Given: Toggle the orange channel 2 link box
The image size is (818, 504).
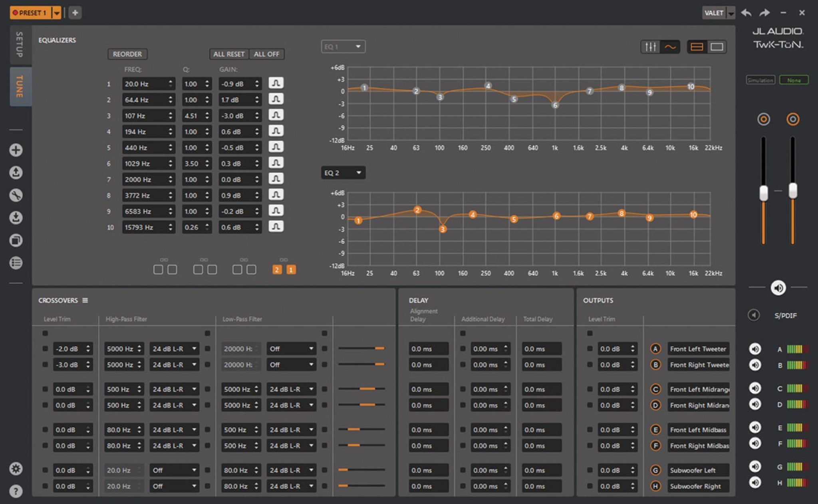Looking at the screenshot, I should (x=277, y=270).
